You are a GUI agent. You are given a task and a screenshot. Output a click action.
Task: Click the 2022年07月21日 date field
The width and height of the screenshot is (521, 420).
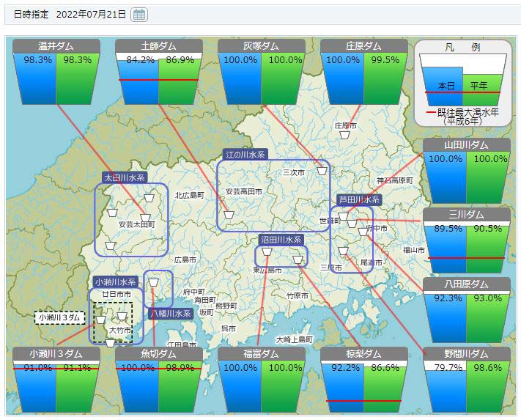point(91,15)
